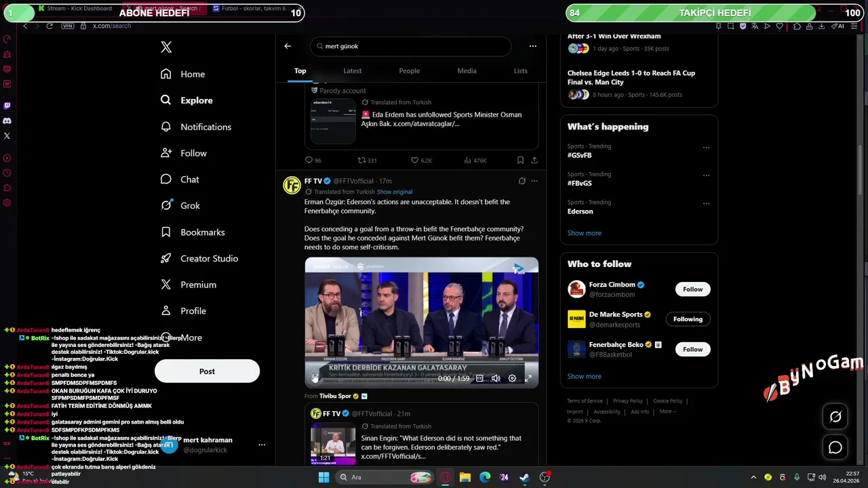The image size is (868, 488).
Task: Open Notifications in the sidebar
Action: click(x=197, y=127)
